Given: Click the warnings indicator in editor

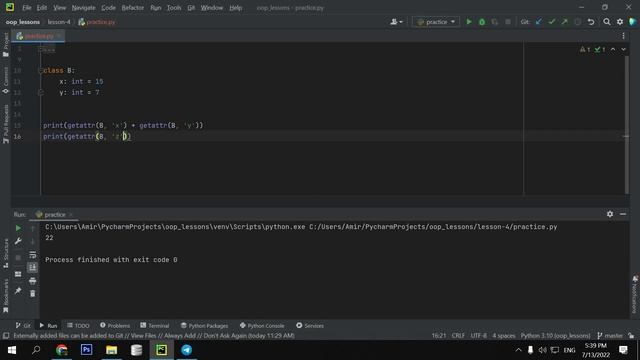Looking at the screenshot, I should click(585, 49).
